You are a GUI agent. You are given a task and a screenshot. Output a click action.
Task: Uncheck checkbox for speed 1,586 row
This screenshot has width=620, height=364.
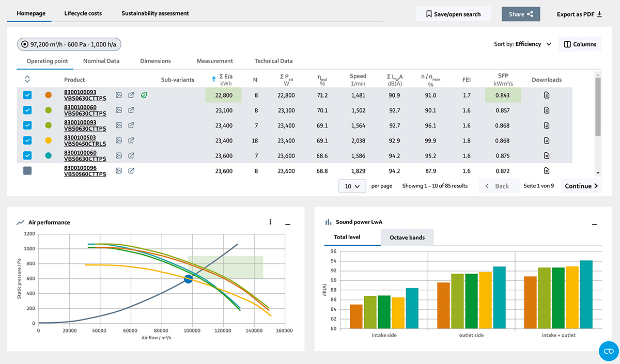[x=27, y=155]
